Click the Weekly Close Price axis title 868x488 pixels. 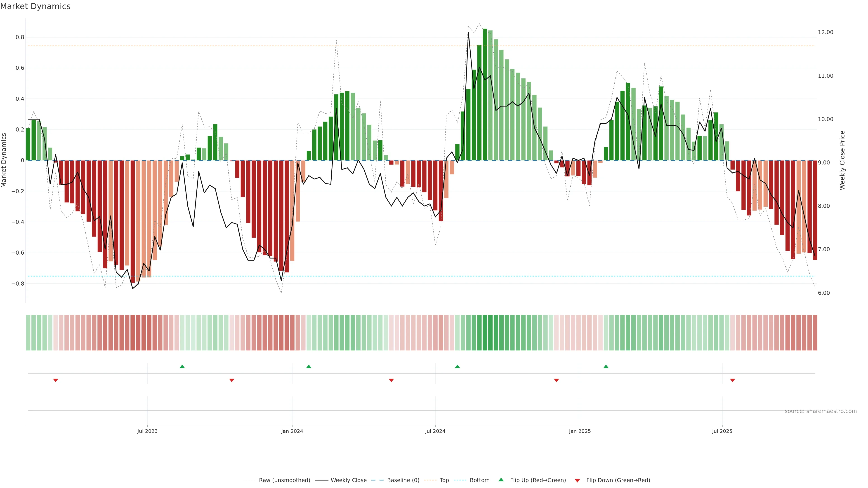click(x=842, y=160)
